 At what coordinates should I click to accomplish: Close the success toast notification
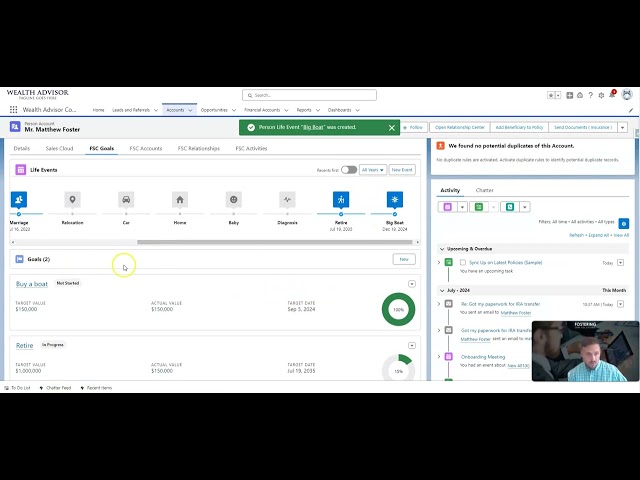[392, 128]
